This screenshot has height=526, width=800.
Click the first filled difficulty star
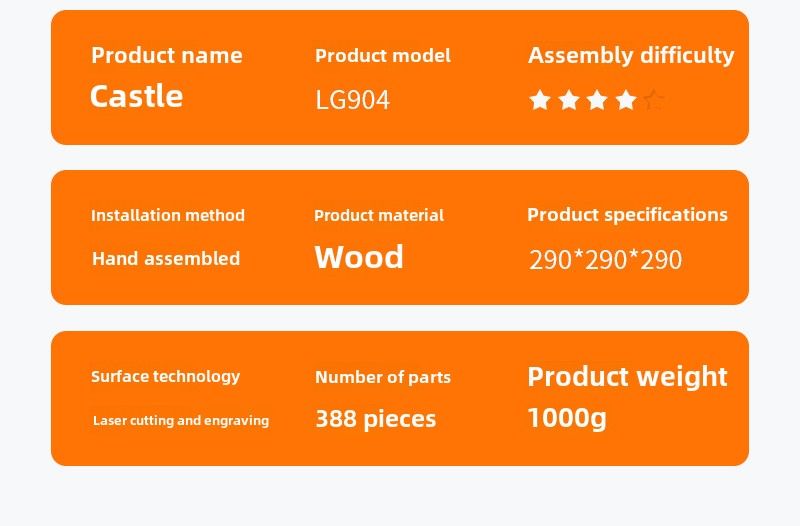[540, 100]
